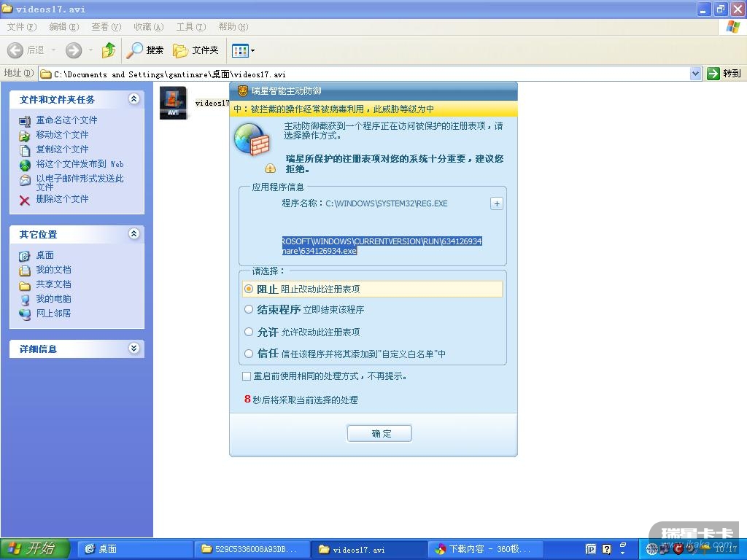Click the forward navigation arrow
The height and width of the screenshot is (560, 747).
74,50
